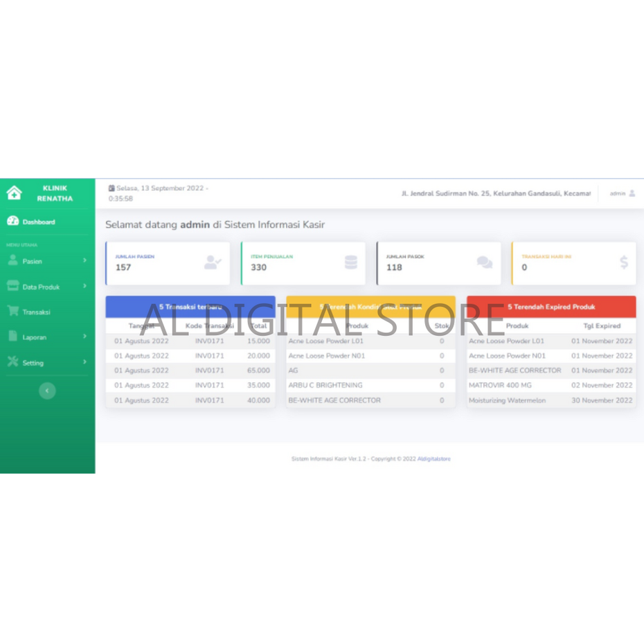Click the dollar sign icon on today's transactions
The width and height of the screenshot is (644, 644).
pyautogui.click(x=623, y=262)
